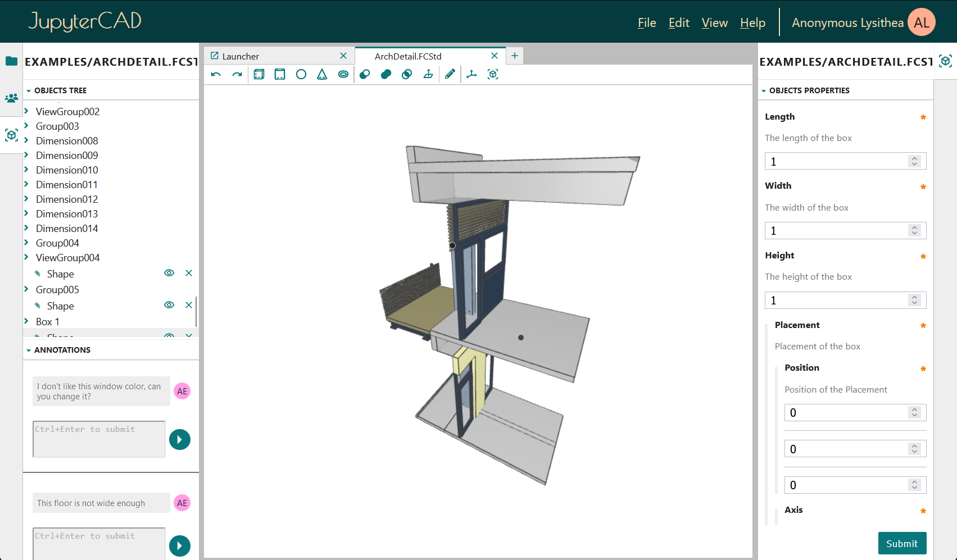957x560 pixels.
Task: Select the New Cone tool
Action: 322,74
